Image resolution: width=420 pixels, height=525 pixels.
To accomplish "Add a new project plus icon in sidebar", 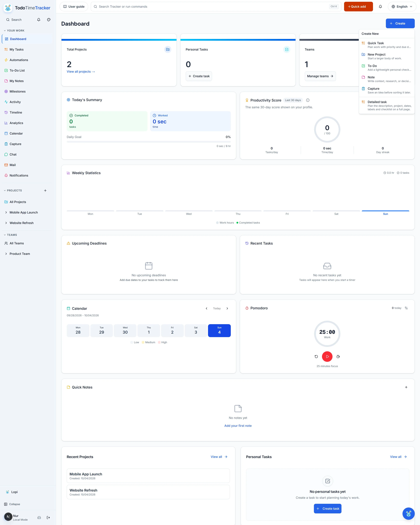I will coord(45,190).
